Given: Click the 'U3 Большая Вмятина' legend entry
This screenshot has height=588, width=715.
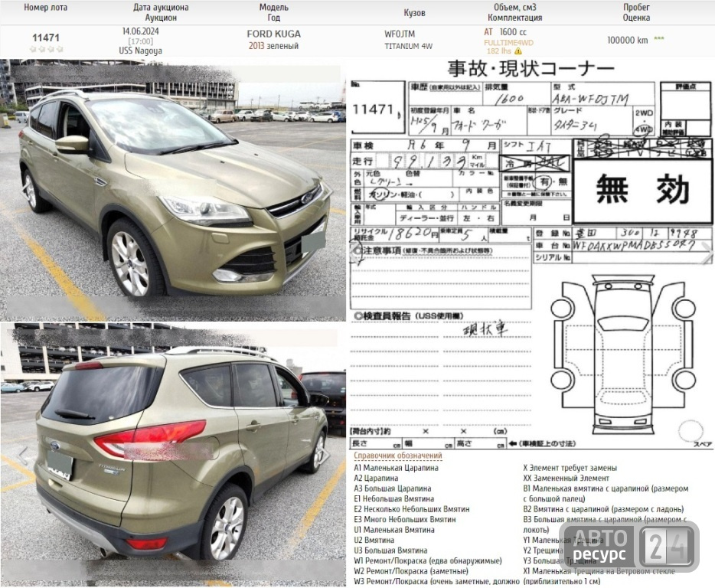Looking at the screenshot, I should [x=390, y=550].
